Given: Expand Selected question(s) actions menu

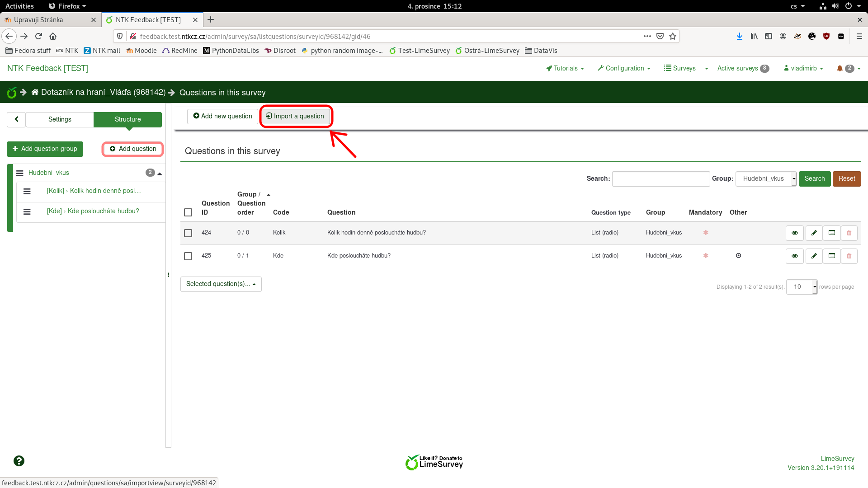Looking at the screenshot, I should (221, 284).
